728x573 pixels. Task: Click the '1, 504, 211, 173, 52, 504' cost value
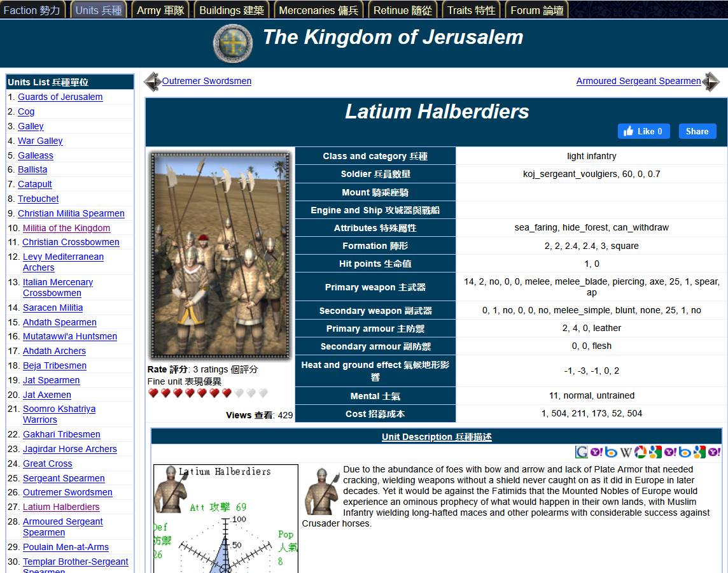592,413
